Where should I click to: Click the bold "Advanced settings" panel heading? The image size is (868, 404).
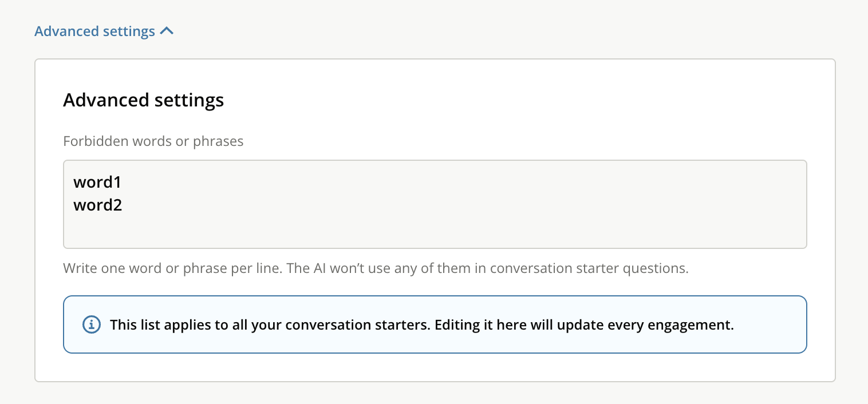tap(143, 100)
